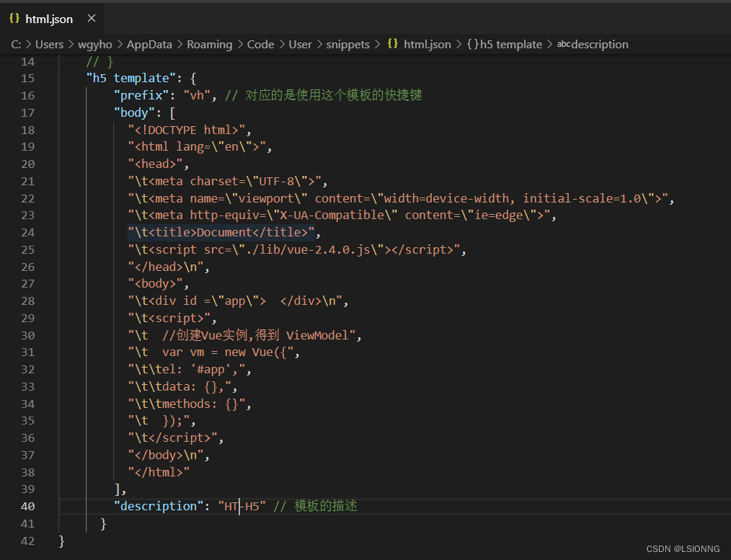Click the "<body>" string on line 27
731x560 pixels.
(155, 284)
